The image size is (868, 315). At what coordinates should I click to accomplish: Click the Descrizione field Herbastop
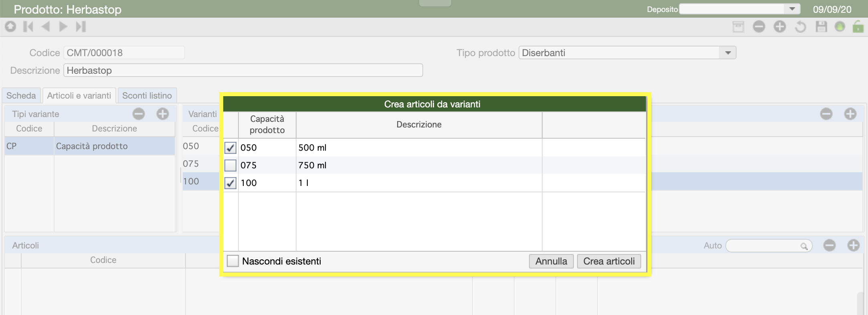click(x=243, y=70)
